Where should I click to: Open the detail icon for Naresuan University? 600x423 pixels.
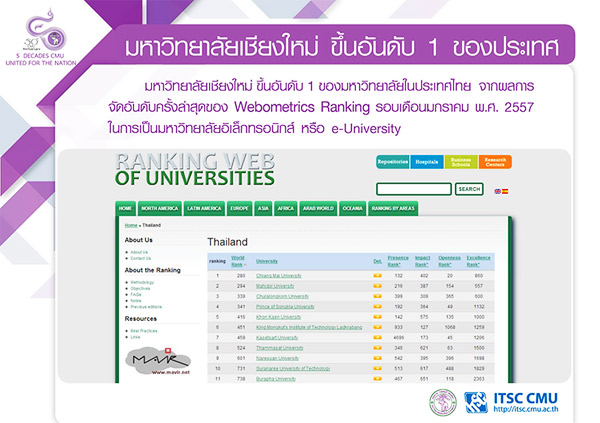[377, 358]
